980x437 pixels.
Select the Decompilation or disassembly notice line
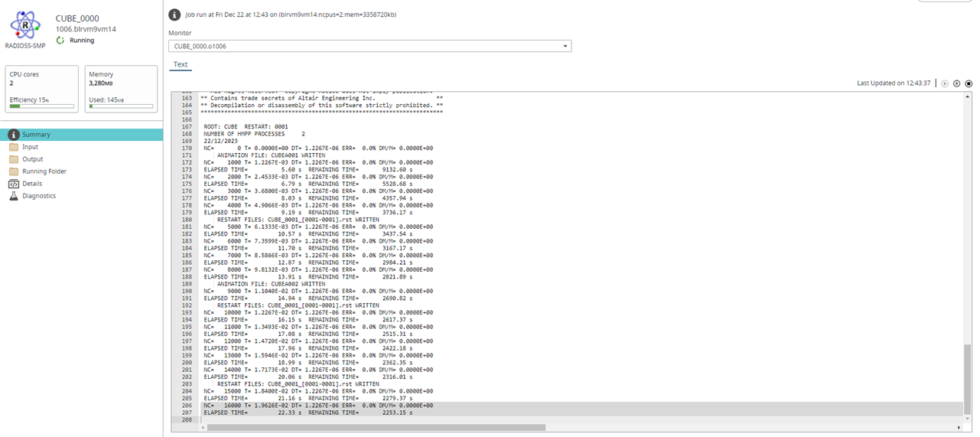coord(321,105)
